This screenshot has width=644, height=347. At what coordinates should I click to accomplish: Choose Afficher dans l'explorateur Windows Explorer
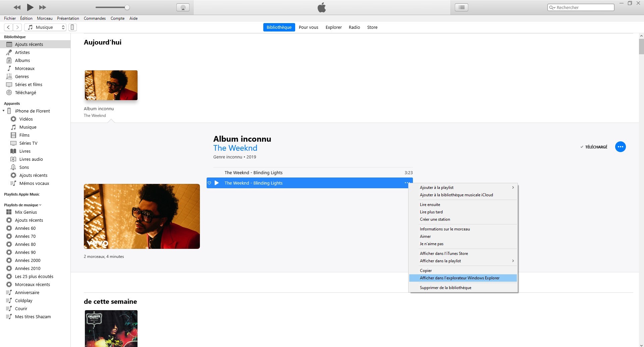pyautogui.click(x=463, y=278)
